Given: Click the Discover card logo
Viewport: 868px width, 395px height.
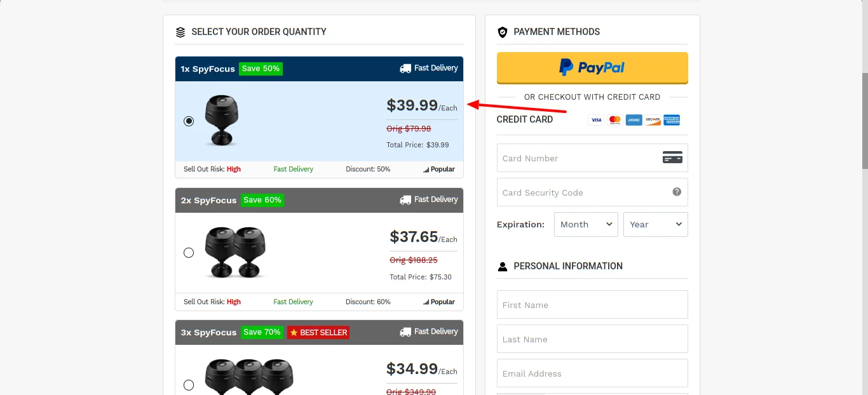Looking at the screenshot, I should (x=653, y=120).
